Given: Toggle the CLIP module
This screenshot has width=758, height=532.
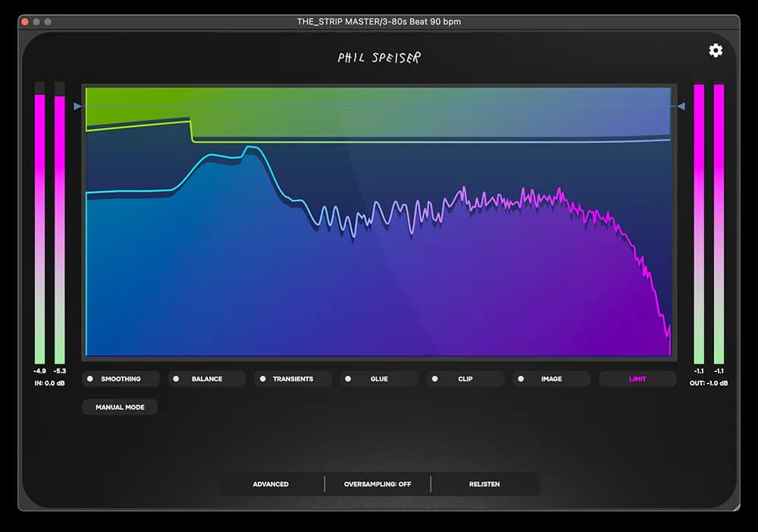Looking at the screenshot, I should (465, 379).
